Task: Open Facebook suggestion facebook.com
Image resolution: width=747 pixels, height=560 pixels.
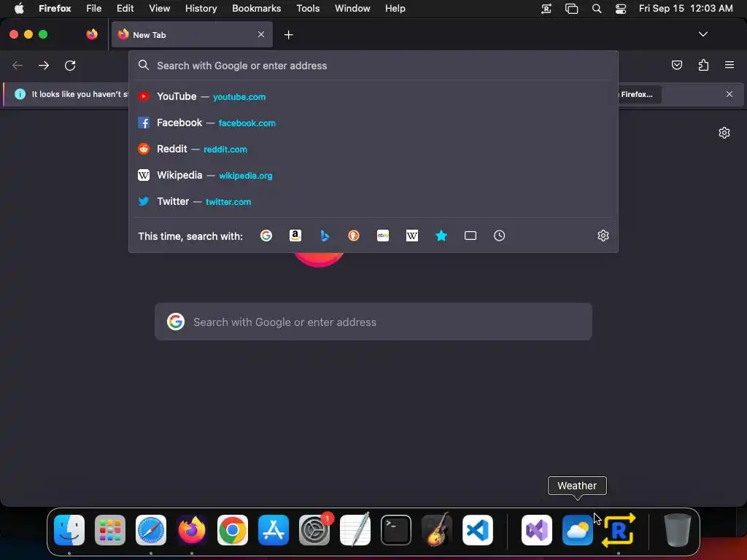Action: 373,122
